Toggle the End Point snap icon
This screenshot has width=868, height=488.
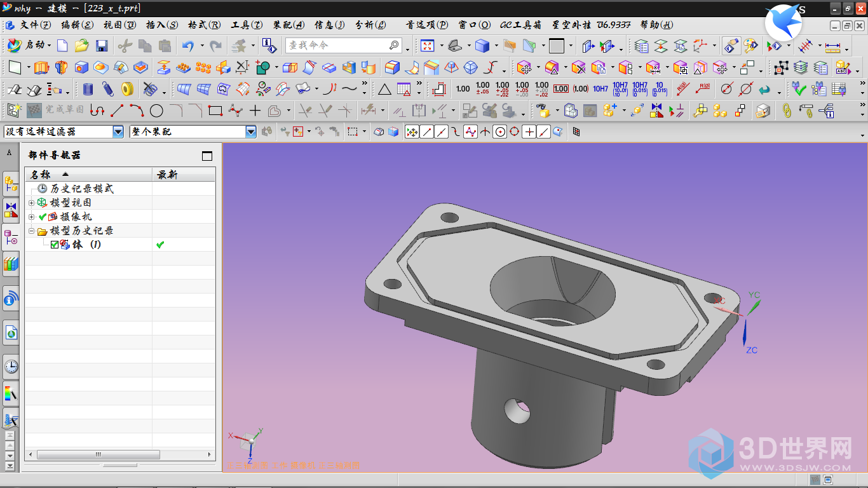(427, 132)
